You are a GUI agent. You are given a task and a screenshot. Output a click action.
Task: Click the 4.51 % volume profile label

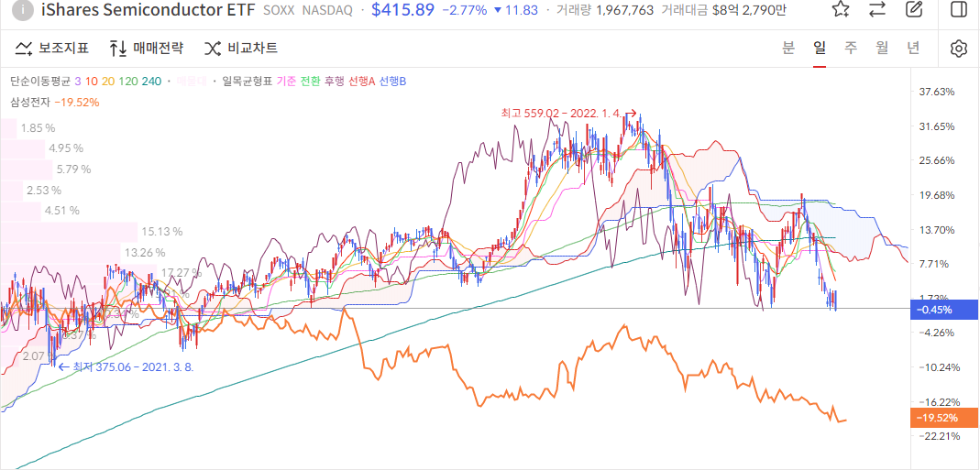pyautogui.click(x=61, y=211)
